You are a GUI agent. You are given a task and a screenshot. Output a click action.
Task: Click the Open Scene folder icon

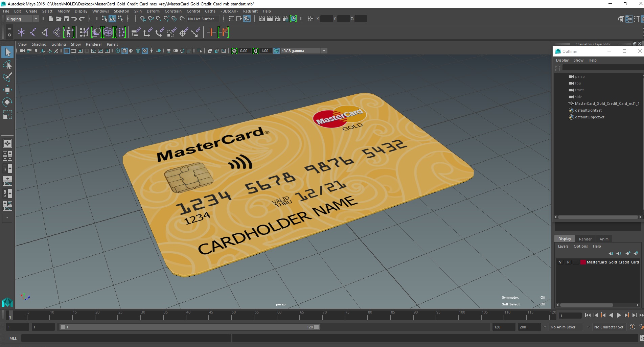pos(58,19)
